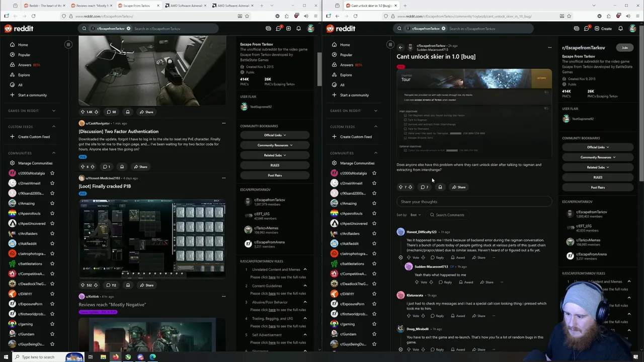Favorite r/AskReddit star in right window
The height and width of the screenshot is (362, 644).
pos(374,244)
